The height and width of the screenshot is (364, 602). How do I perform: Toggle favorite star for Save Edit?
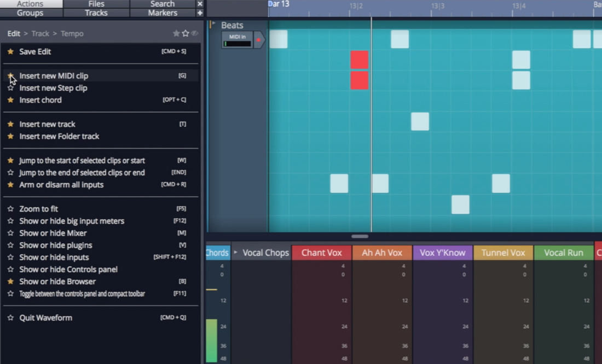point(10,51)
